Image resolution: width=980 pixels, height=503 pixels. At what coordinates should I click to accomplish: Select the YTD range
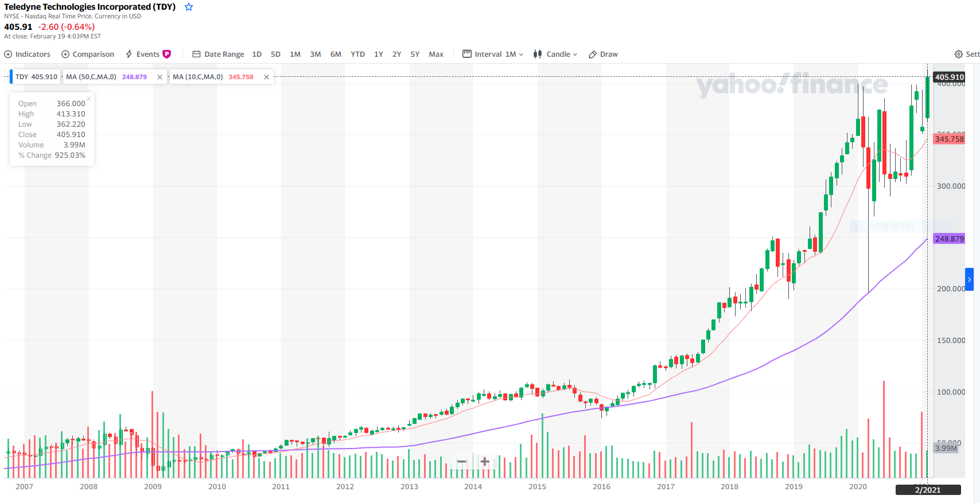[358, 54]
